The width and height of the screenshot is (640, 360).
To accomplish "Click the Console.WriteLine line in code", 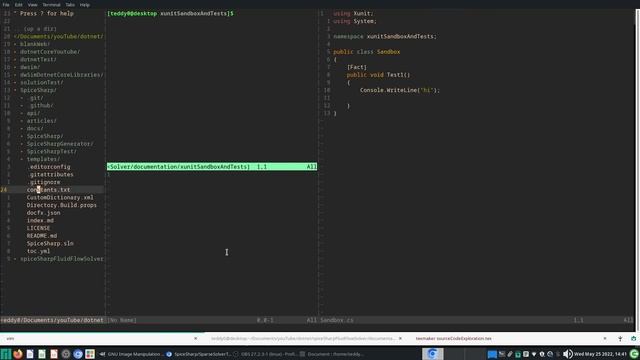I will [x=400, y=90].
